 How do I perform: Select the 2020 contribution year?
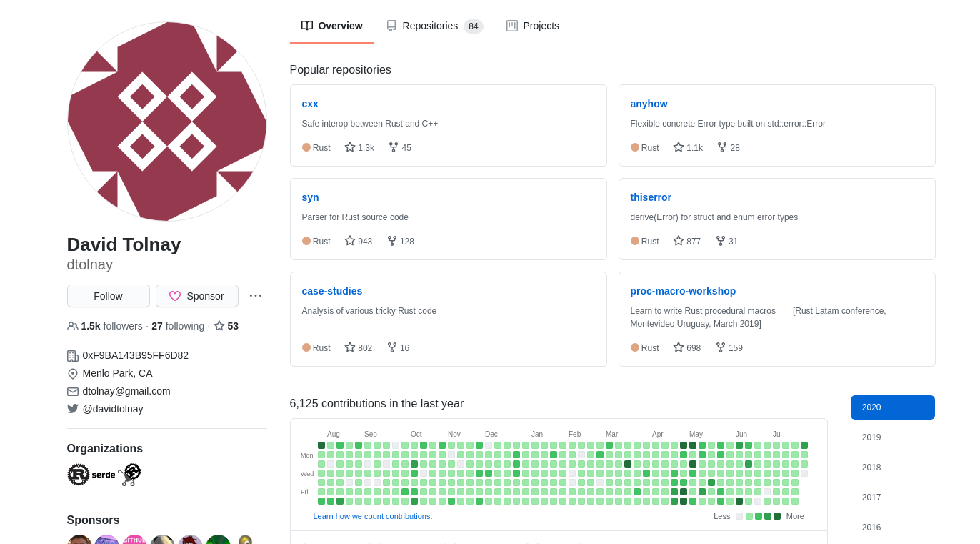pyautogui.click(x=893, y=407)
